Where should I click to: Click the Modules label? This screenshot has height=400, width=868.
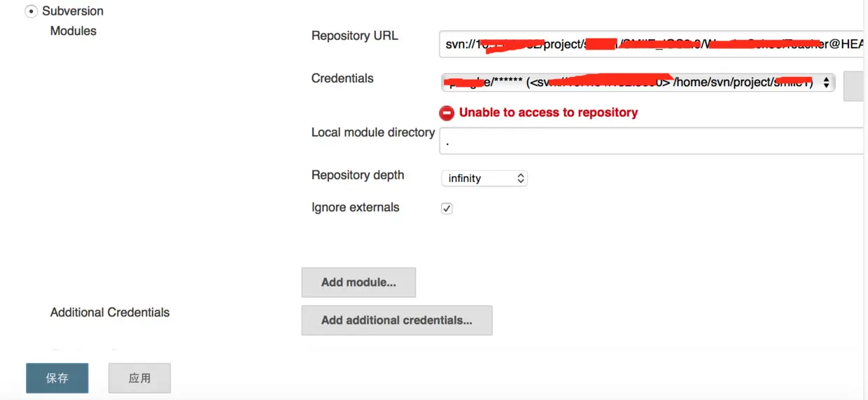pyautogui.click(x=73, y=31)
